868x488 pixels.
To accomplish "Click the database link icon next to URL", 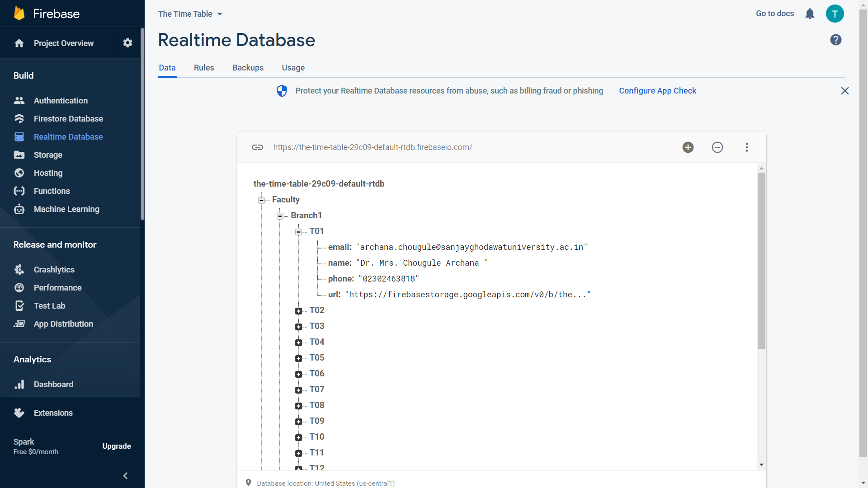I will click(258, 147).
